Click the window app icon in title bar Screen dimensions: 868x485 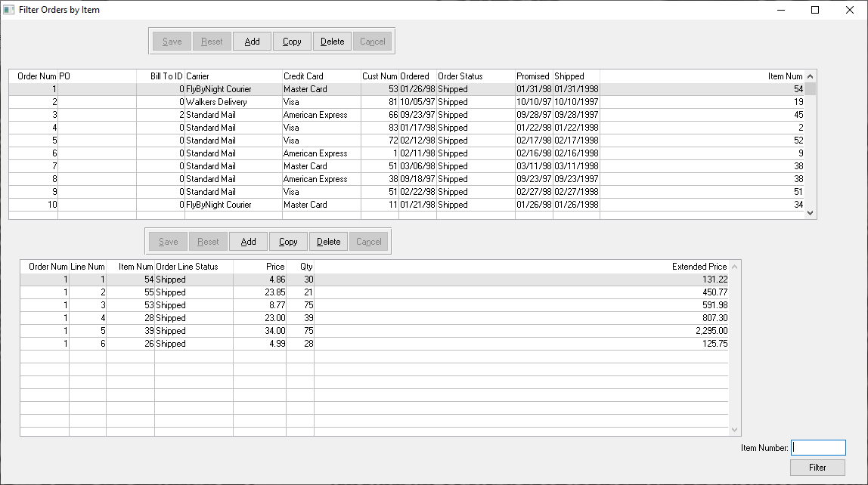[9, 10]
